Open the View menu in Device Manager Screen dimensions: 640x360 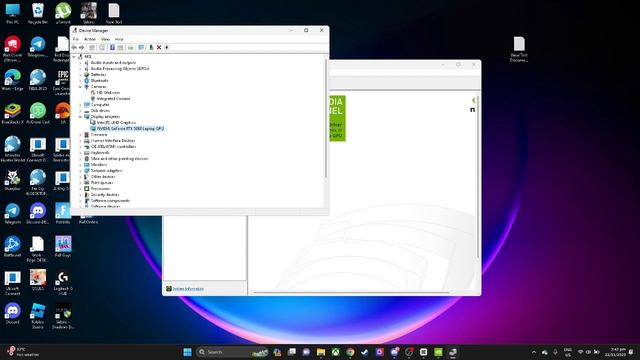(x=105, y=39)
